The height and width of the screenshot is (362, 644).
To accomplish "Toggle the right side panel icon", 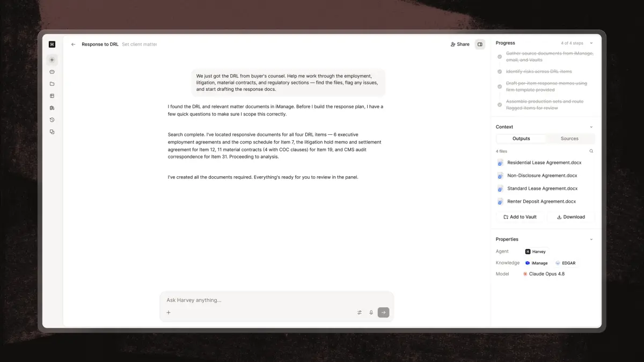I will (480, 45).
